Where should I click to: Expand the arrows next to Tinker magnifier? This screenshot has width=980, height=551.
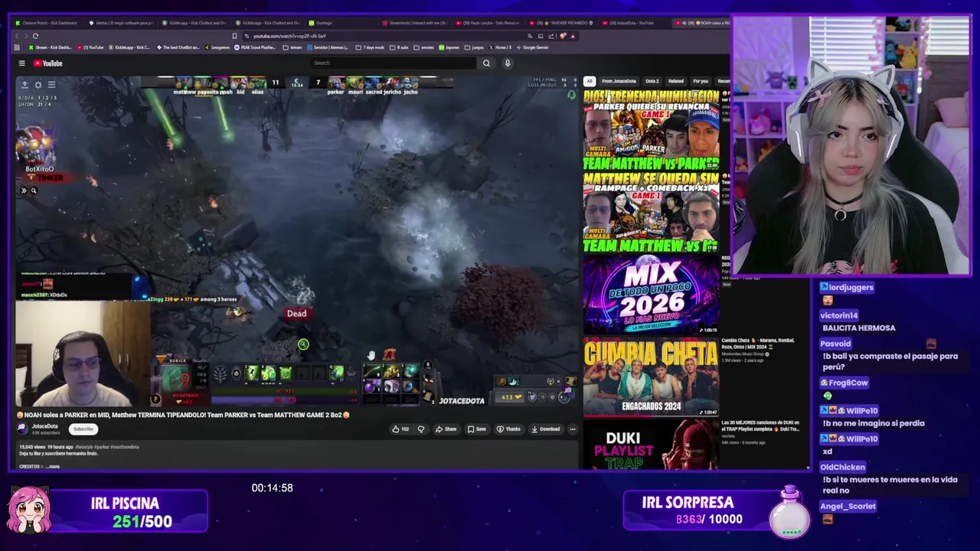(24, 191)
